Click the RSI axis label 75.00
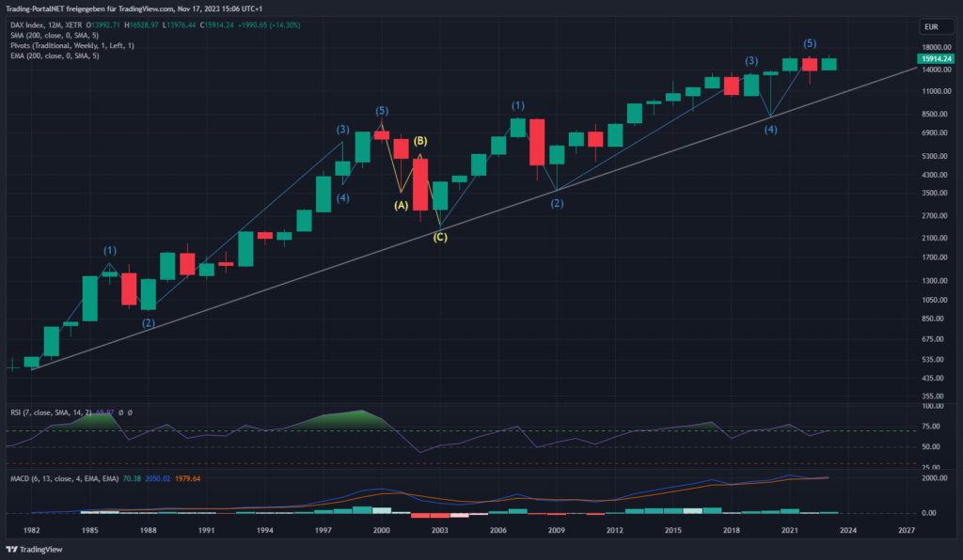The height and width of the screenshot is (560, 963). 931,427
